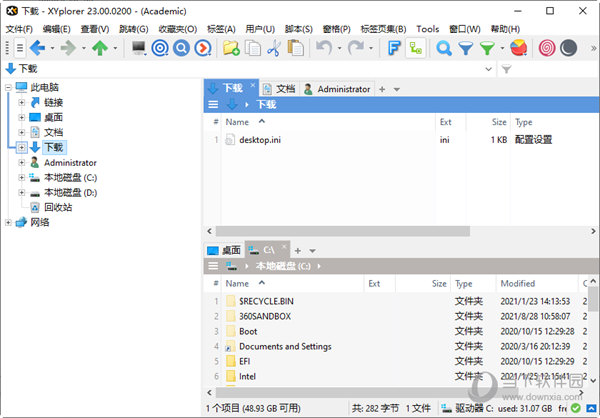
Task: Select the desktop.ini file
Action: (260, 140)
